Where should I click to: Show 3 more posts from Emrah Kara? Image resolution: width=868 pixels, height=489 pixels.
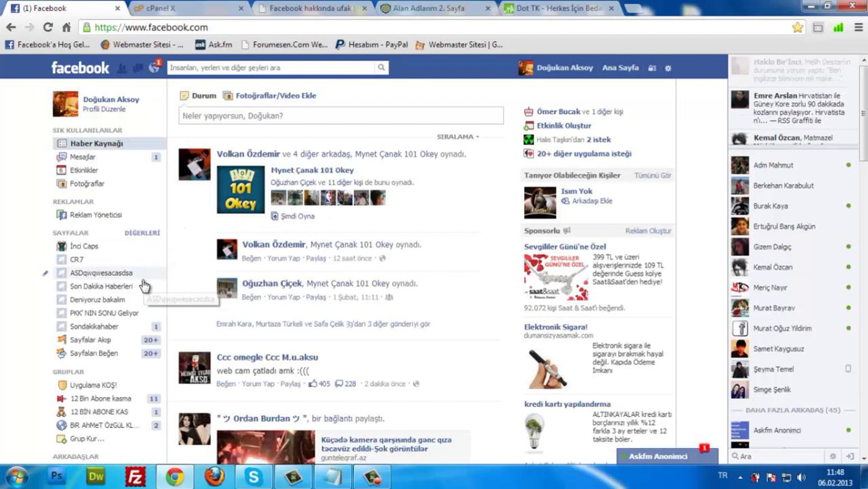click(x=323, y=324)
